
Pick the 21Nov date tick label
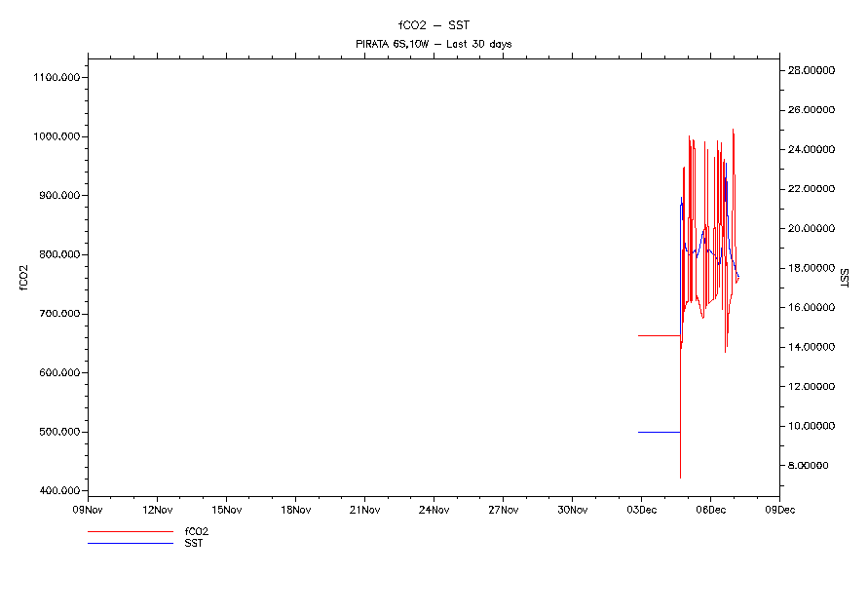pos(364,509)
